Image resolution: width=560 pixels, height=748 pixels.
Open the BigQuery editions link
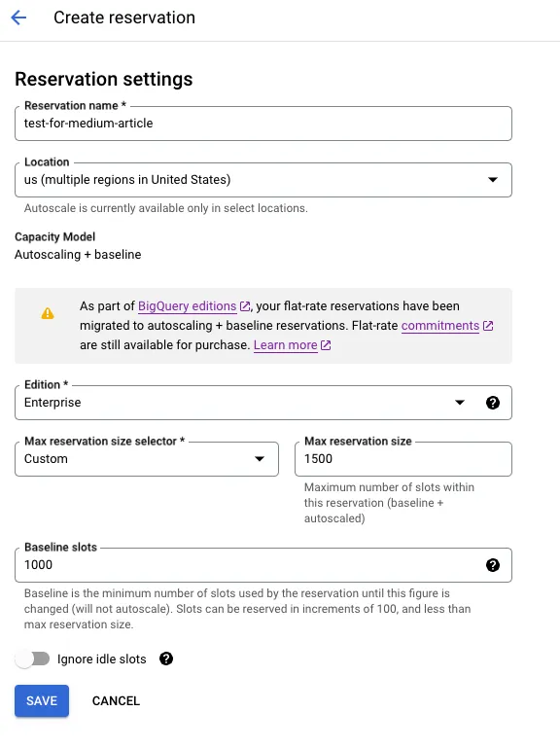187,306
